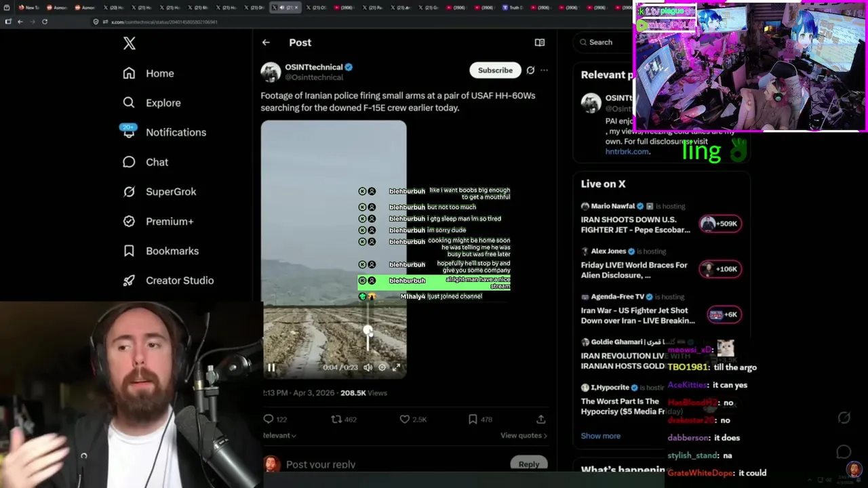Viewport: 868px width, 488px height.
Task: Open 208.5K Views count
Action: (363, 393)
